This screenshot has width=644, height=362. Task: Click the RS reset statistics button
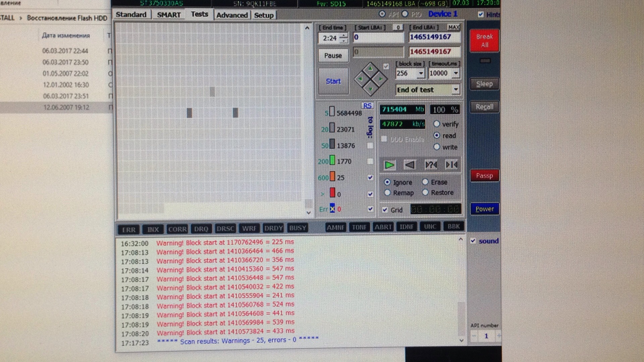click(x=367, y=106)
